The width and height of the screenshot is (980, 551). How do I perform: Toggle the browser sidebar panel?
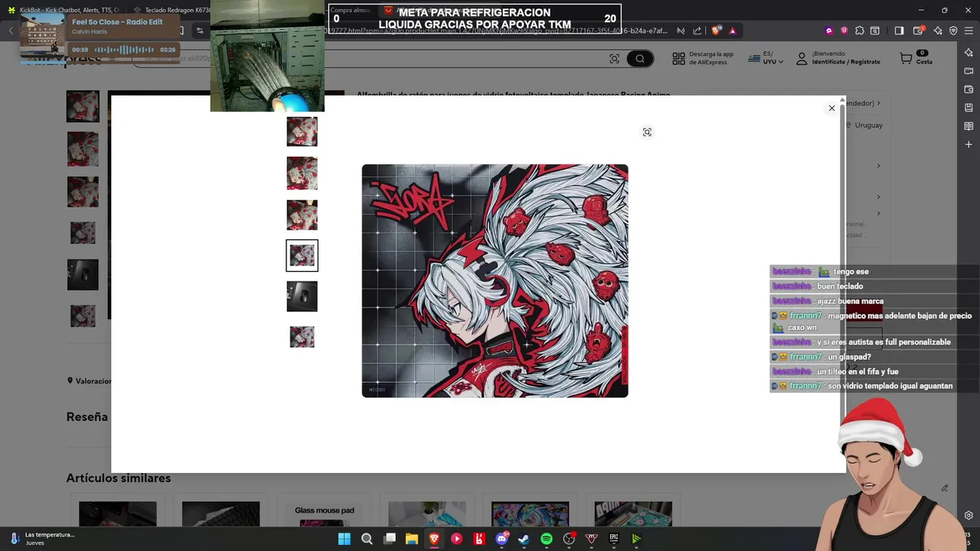tap(899, 31)
